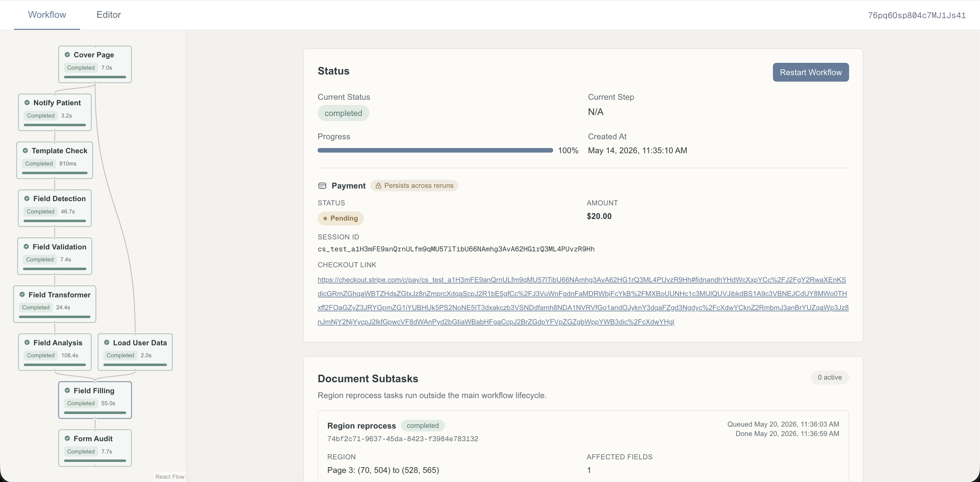980x482 pixels.
Task: Click the Cover Page node progress bar
Action: click(95, 77)
